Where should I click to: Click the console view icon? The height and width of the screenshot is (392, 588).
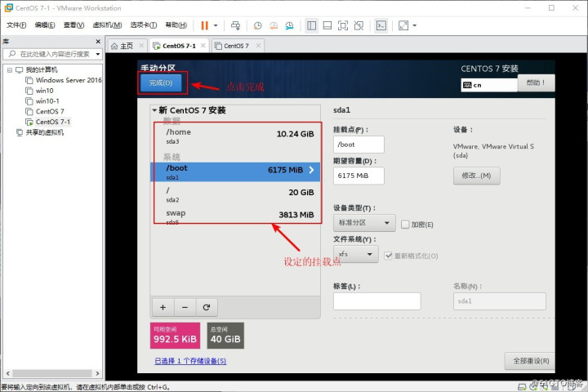(x=381, y=25)
